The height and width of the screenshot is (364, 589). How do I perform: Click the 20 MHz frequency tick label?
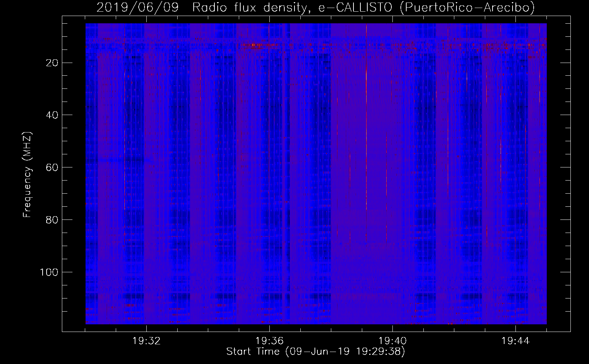click(x=52, y=63)
